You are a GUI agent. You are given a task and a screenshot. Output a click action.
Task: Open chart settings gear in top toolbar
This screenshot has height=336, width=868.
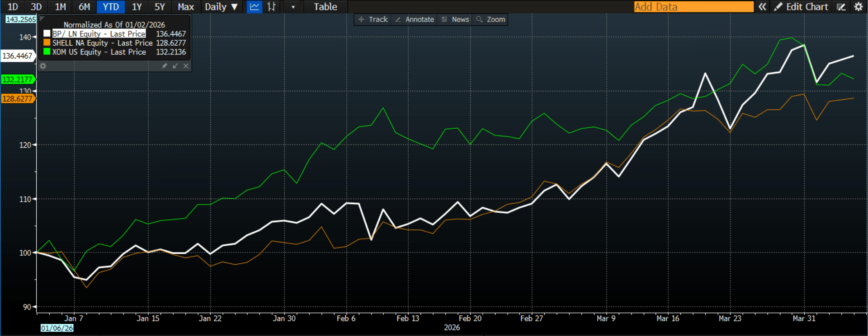[x=858, y=7]
